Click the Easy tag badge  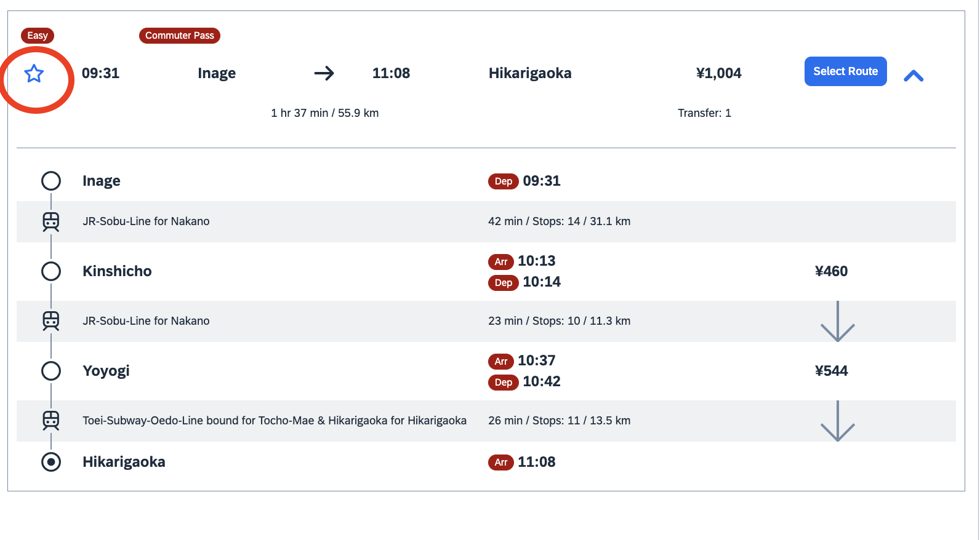click(38, 36)
